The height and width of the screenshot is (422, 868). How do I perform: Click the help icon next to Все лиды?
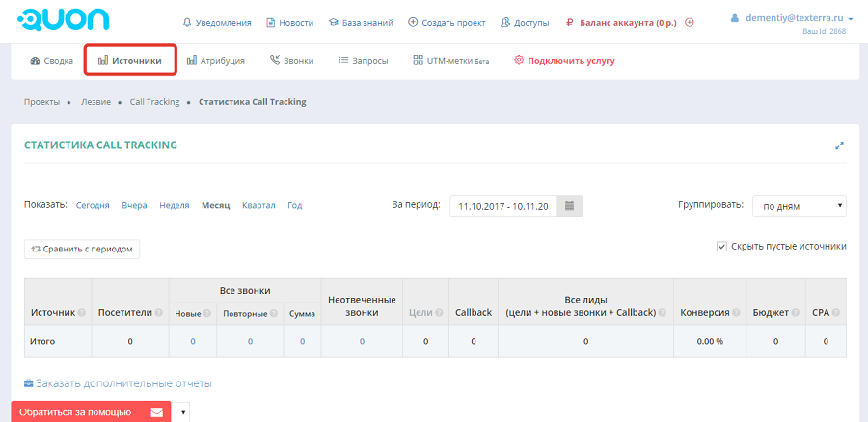(x=663, y=313)
